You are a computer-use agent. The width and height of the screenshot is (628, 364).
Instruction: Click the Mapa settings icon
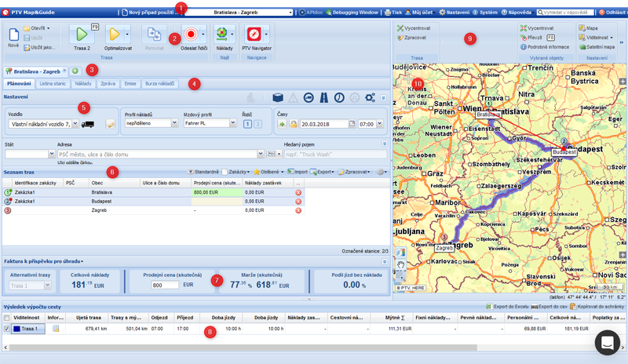(582, 28)
